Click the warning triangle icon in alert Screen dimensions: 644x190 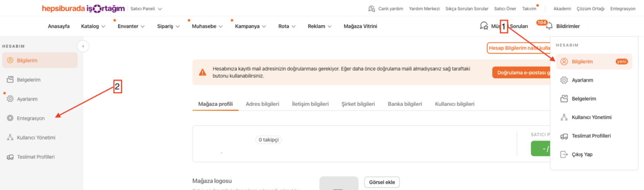coord(203,72)
